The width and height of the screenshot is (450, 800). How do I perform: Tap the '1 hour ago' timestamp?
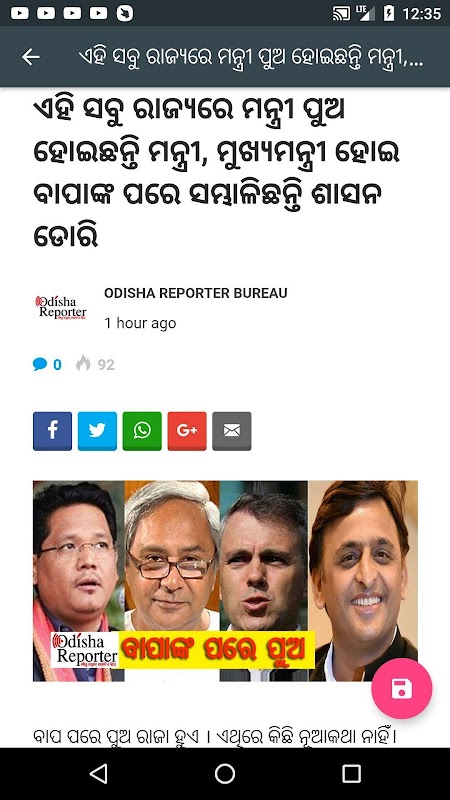[x=140, y=323]
